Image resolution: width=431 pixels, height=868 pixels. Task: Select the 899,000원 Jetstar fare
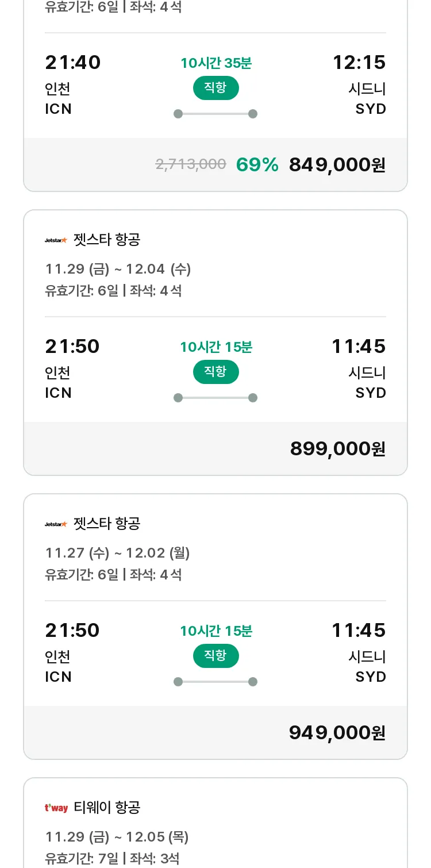[x=337, y=449]
